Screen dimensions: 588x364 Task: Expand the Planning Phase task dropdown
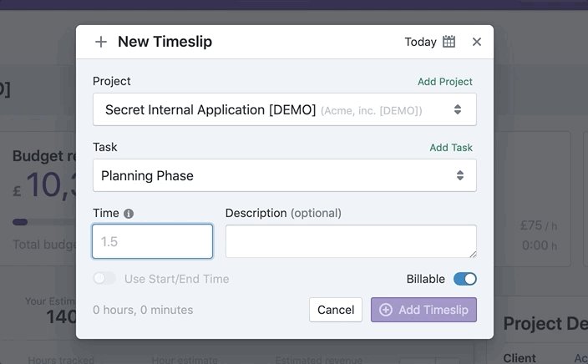tap(285, 175)
